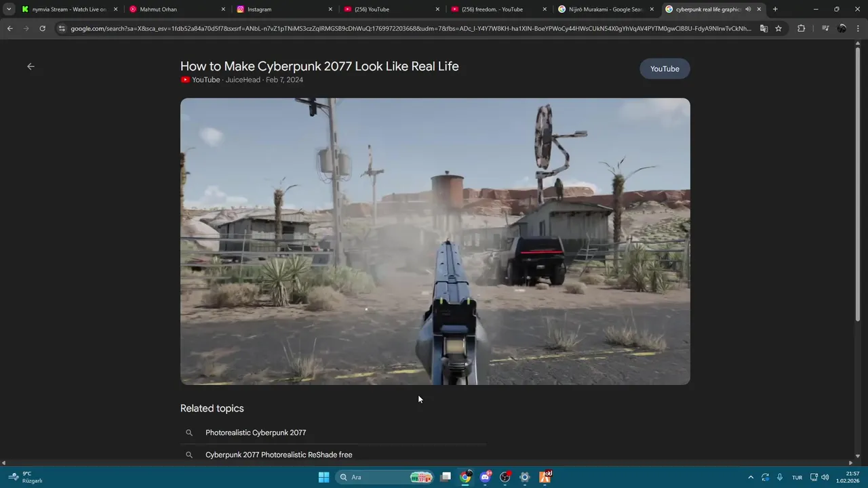Click the JuiceHead channel name
The image size is (868, 488).
243,80
